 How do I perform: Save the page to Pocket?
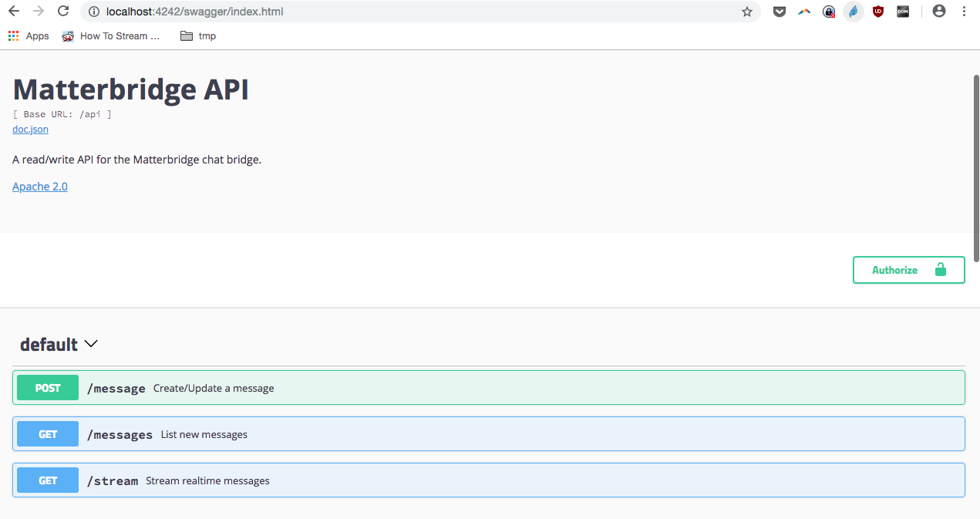point(779,12)
